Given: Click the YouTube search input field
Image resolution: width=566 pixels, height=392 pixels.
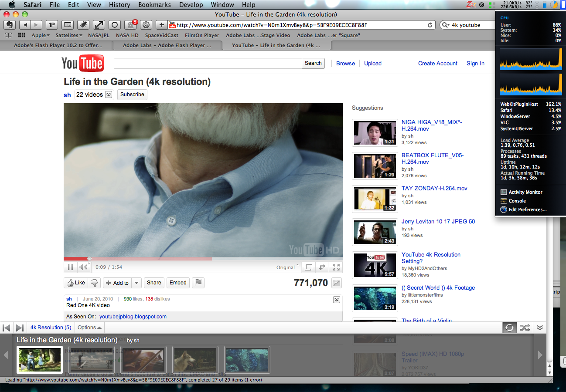Looking at the screenshot, I should pos(208,63).
